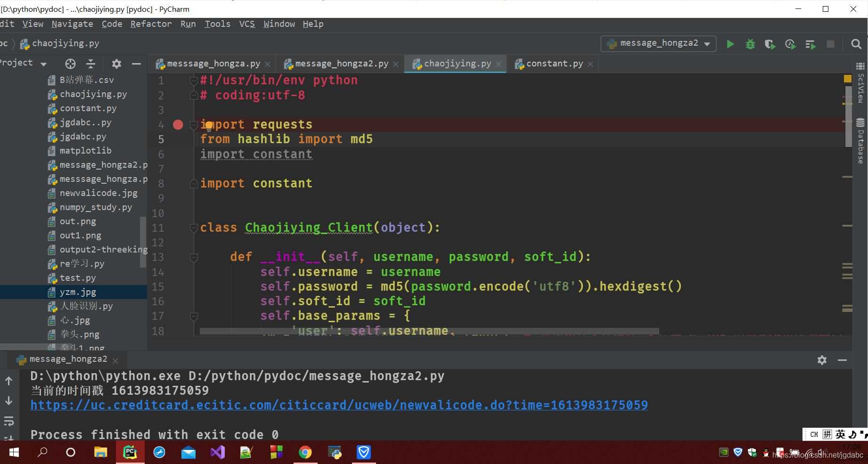Run message_hongza2 with Coverage
The width and height of the screenshot is (868, 464).
click(x=770, y=43)
